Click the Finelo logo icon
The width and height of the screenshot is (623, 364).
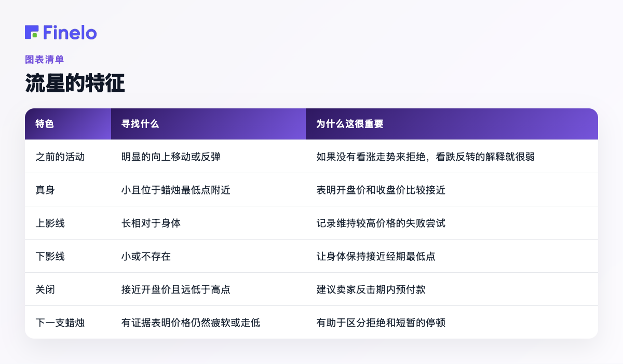point(32,32)
